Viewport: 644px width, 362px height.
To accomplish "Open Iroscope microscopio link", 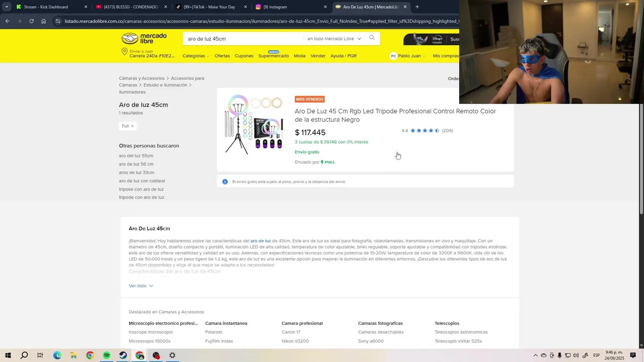I will pyautogui.click(x=151, y=332).
